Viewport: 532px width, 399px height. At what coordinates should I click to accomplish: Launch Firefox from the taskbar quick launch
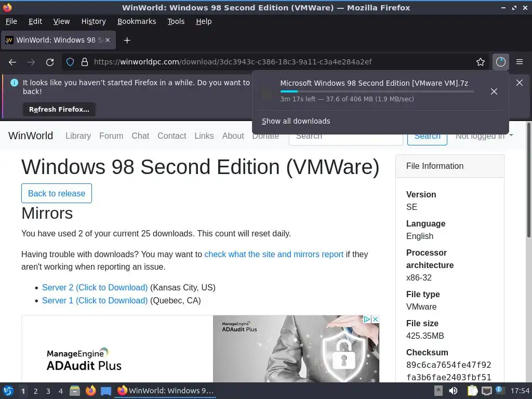click(90, 391)
